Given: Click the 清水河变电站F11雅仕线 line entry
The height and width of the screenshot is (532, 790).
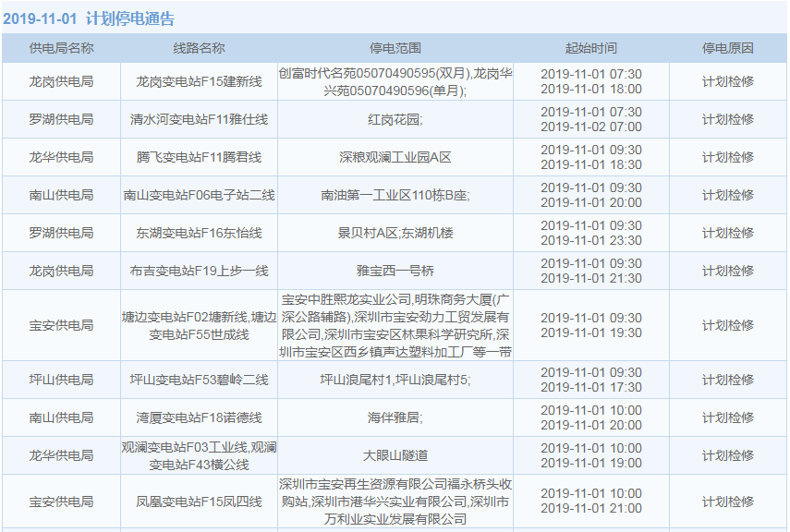Looking at the screenshot, I should coord(199,119).
